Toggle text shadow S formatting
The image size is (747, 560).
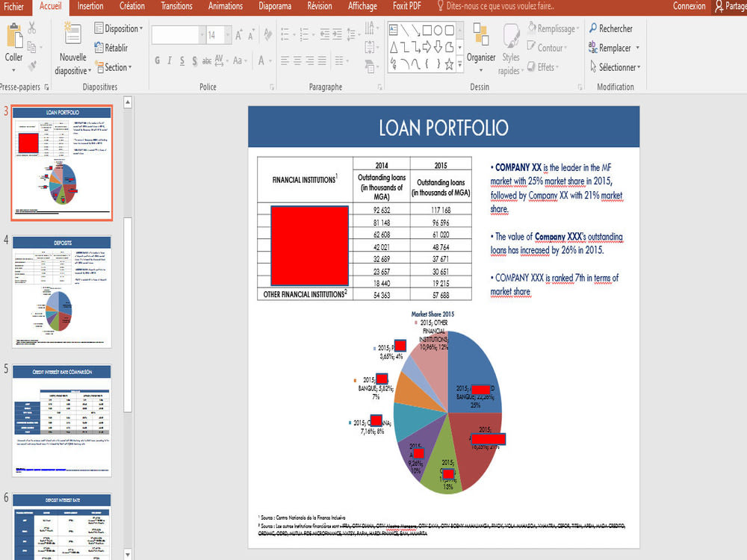pyautogui.click(x=194, y=61)
